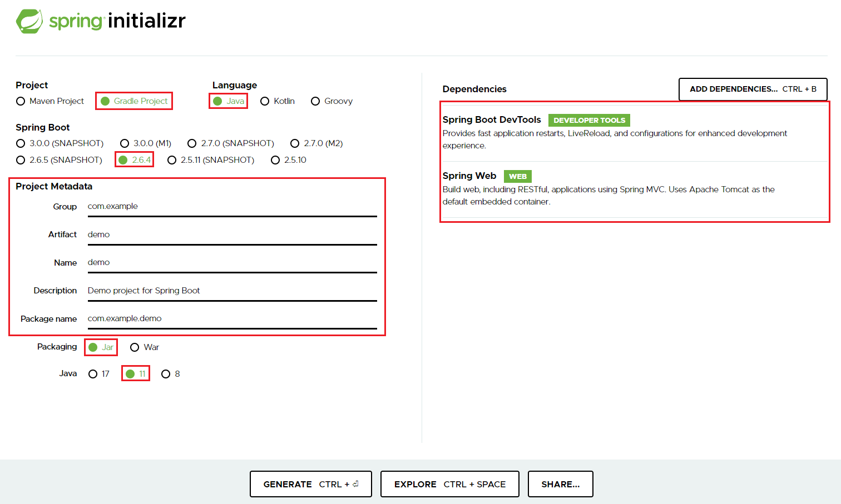Select the Maven Project option
Viewport: 841px width, 504px height.
click(50, 101)
